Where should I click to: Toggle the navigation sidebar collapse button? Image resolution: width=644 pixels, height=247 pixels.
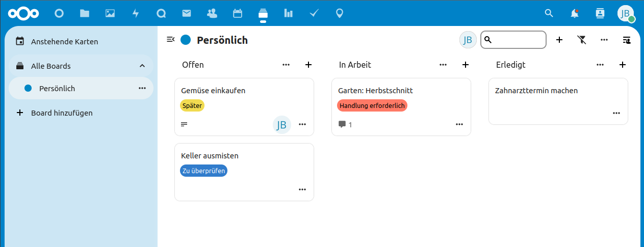(x=171, y=39)
